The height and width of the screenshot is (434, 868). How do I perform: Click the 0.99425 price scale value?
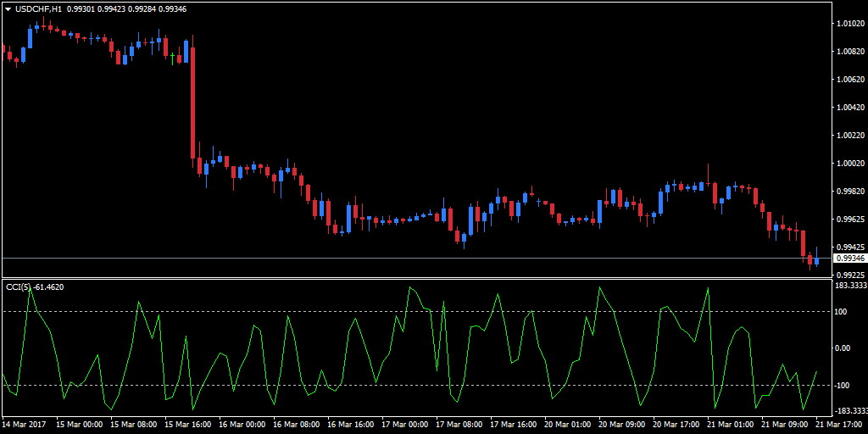coord(849,247)
